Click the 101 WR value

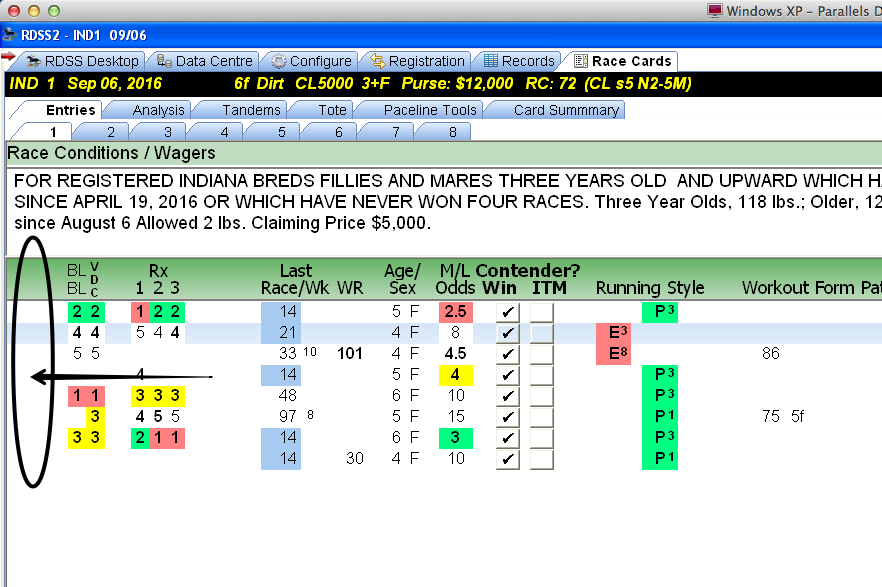tap(350, 354)
